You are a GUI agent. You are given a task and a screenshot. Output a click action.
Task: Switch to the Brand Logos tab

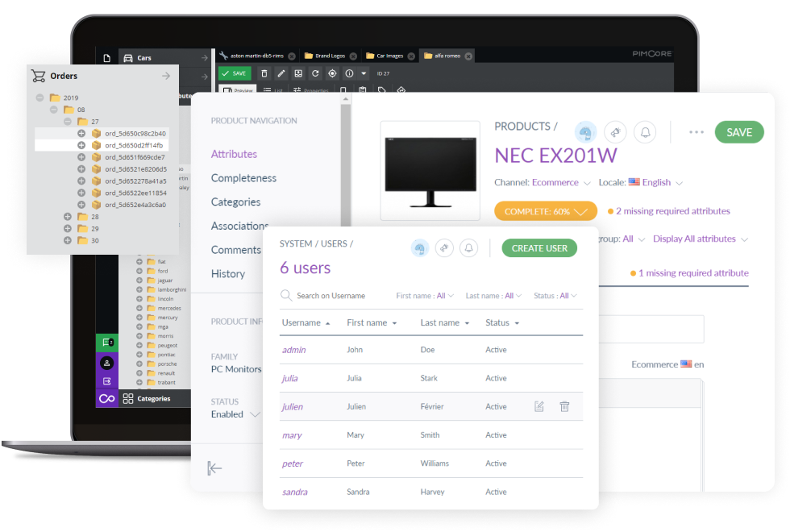click(330, 56)
